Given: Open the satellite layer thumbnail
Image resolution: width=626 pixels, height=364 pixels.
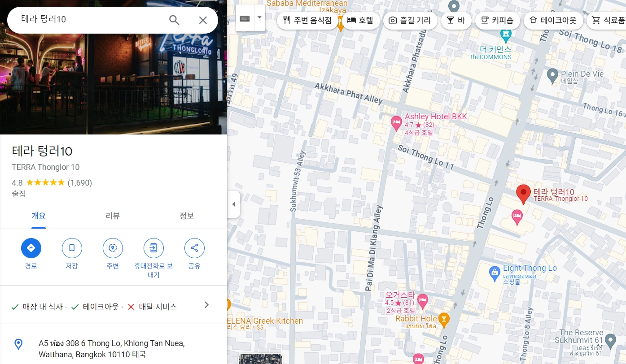Looking at the screenshot, I should [260, 359].
